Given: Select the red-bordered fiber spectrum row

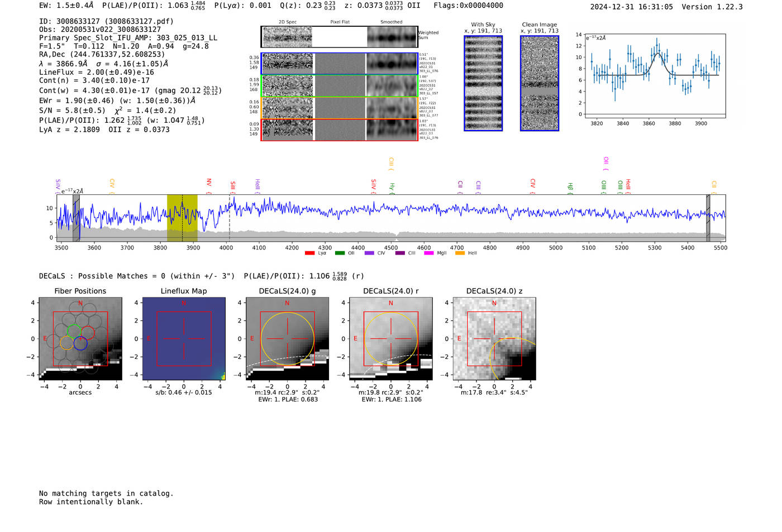Looking at the screenshot, I should [339, 130].
